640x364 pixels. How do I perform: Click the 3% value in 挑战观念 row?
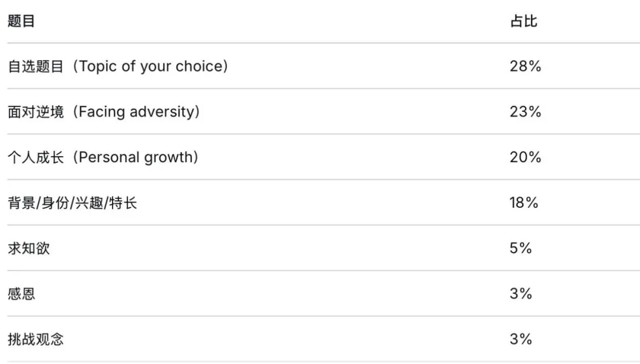click(x=520, y=339)
